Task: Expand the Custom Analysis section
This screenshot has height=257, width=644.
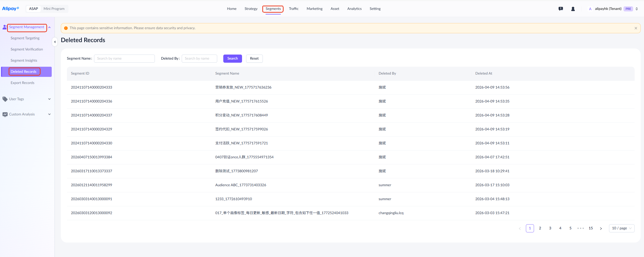Action: coord(49,114)
